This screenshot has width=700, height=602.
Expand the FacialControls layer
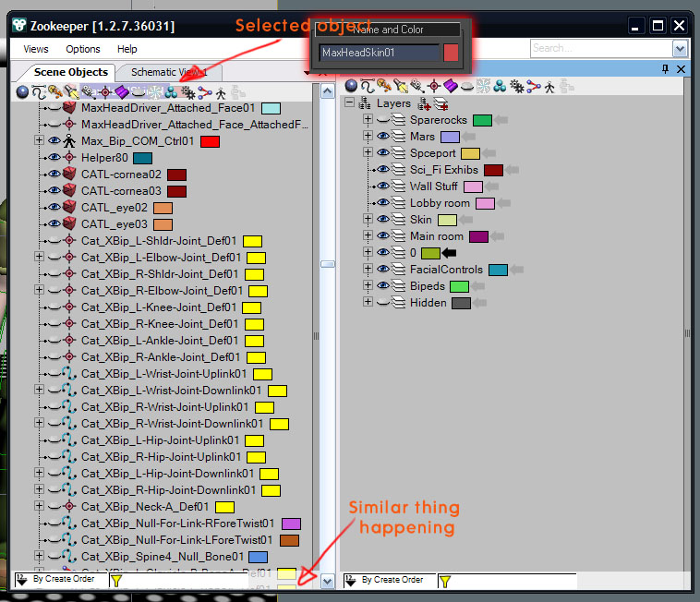pos(368,270)
